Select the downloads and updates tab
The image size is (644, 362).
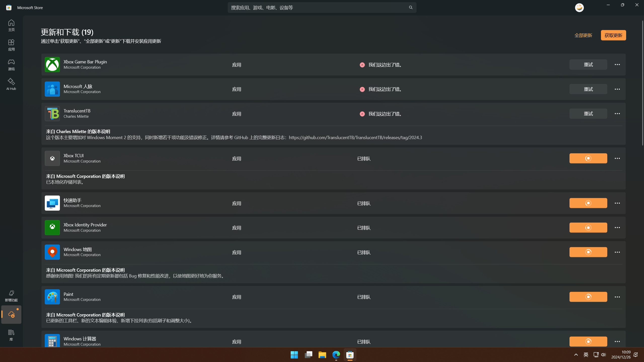(11, 314)
